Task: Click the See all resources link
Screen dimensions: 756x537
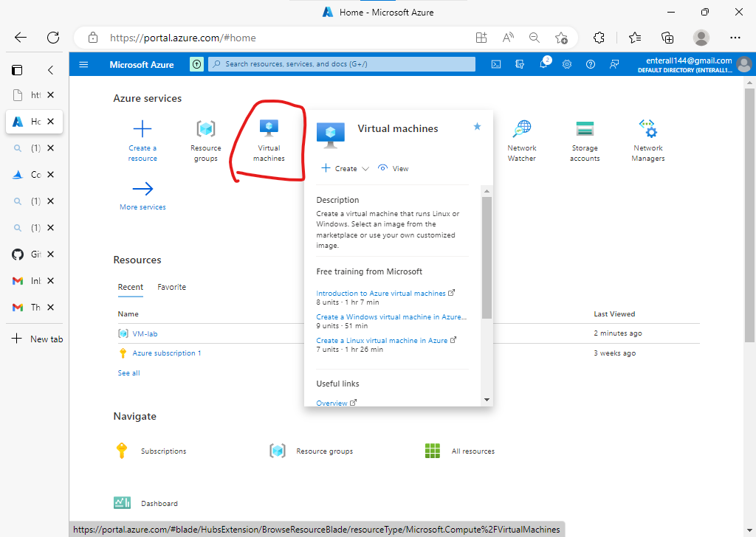Action: (128, 373)
